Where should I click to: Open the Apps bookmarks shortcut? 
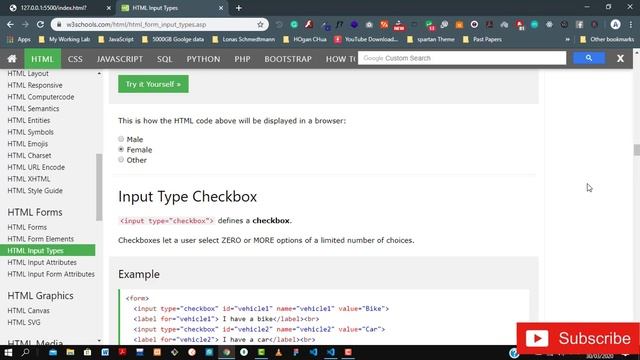(19, 40)
